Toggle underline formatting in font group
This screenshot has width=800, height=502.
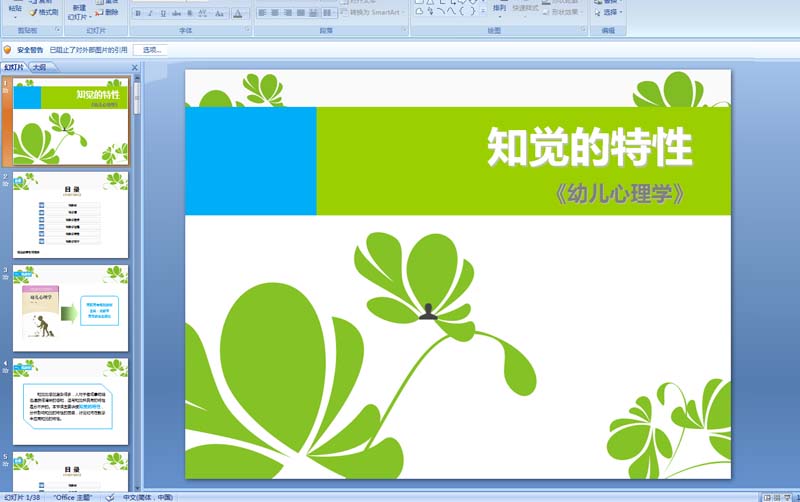(163, 14)
